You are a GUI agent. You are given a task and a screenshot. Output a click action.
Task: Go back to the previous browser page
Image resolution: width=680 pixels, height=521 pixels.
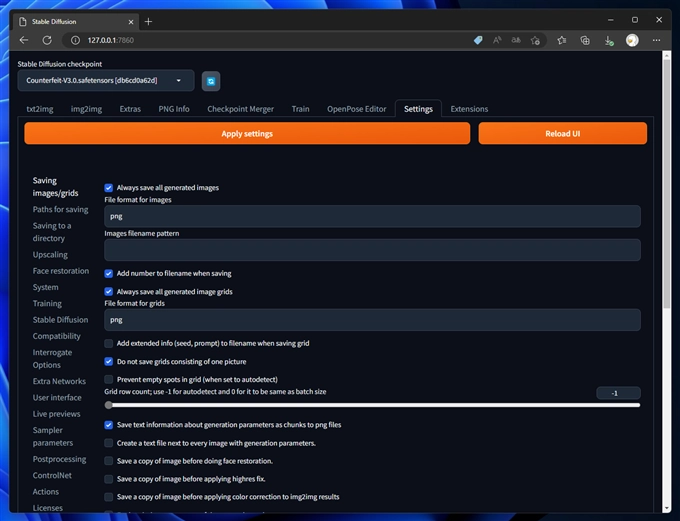tap(24, 40)
